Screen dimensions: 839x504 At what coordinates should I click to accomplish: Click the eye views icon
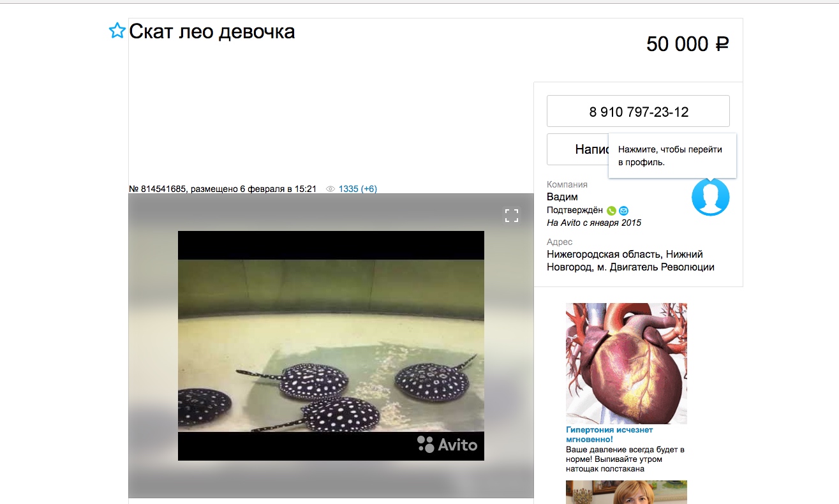tap(330, 189)
